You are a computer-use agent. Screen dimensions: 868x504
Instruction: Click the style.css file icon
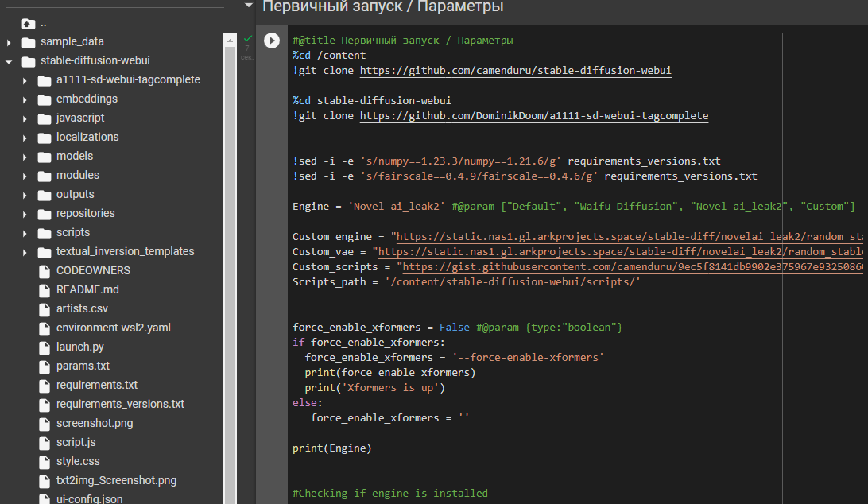point(44,461)
